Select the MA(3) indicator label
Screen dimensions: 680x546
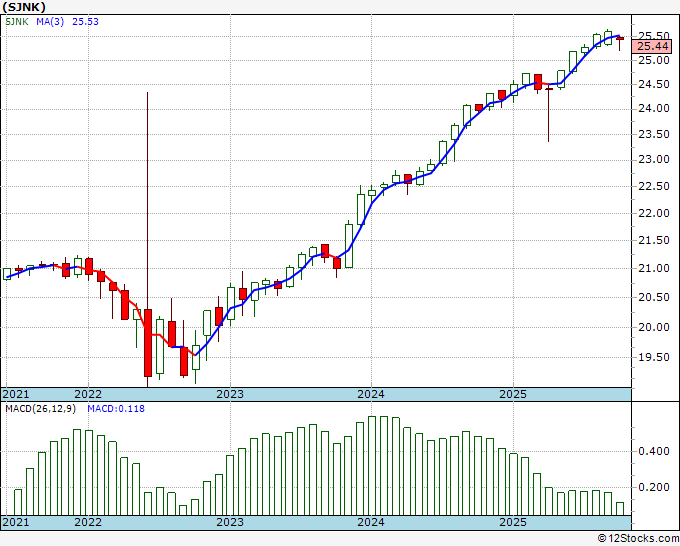tap(50, 22)
